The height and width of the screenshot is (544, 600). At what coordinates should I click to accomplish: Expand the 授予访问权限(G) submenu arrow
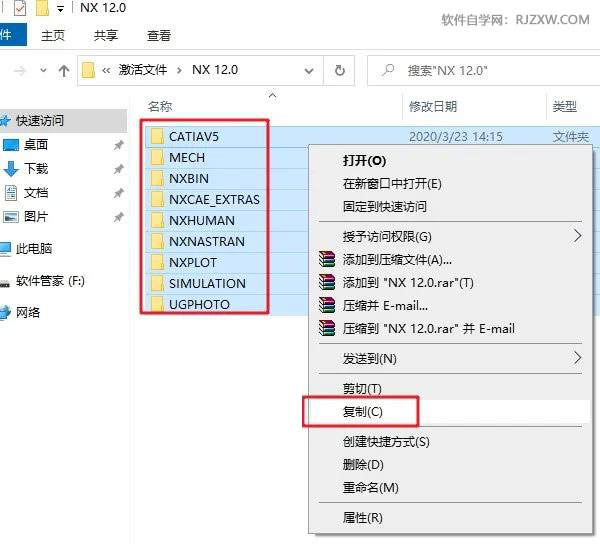577,236
